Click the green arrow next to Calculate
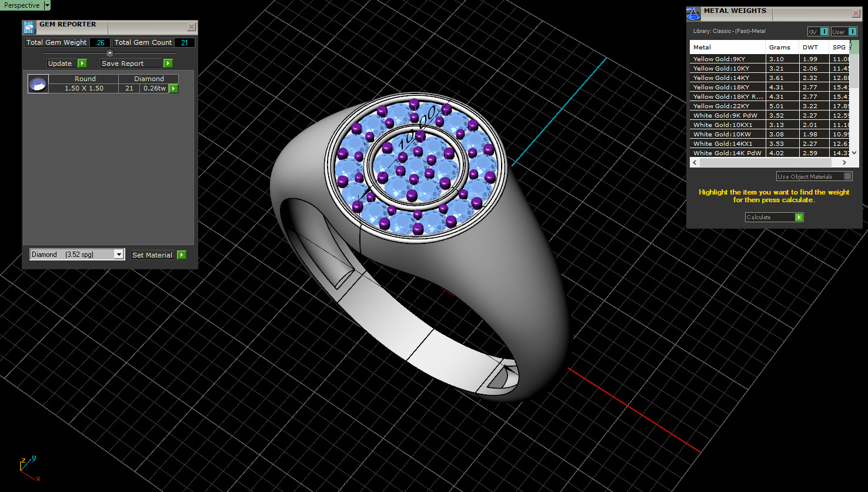This screenshot has height=492, width=868. tap(799, 217)
